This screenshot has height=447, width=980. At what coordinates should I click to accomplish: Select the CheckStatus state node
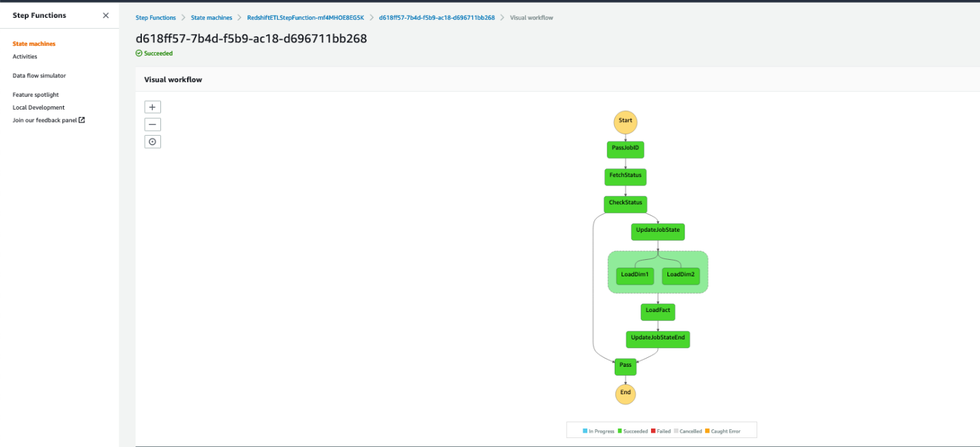pyautogui.click(x=625, y=204)
